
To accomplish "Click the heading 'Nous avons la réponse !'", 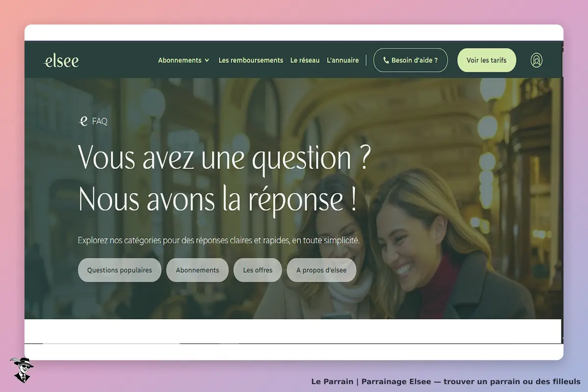I will pyautogui.click(x=218, y=200).
